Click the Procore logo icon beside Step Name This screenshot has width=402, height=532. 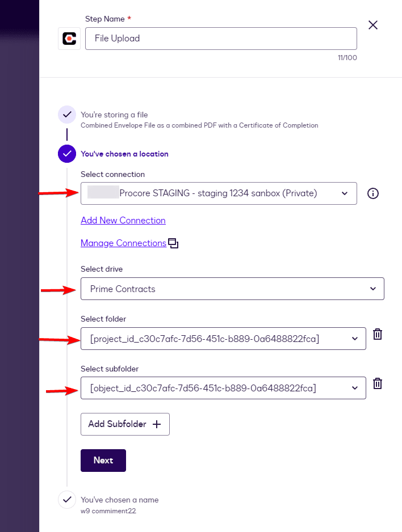click(69, 39)
